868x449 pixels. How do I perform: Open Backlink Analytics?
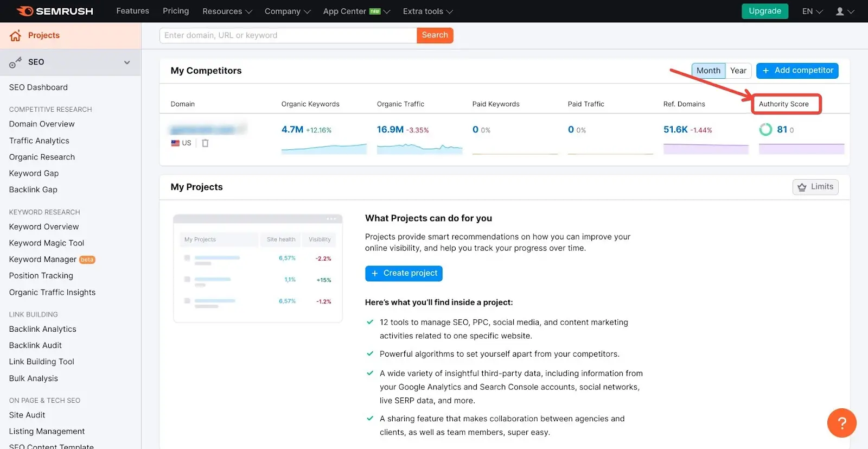43,329
